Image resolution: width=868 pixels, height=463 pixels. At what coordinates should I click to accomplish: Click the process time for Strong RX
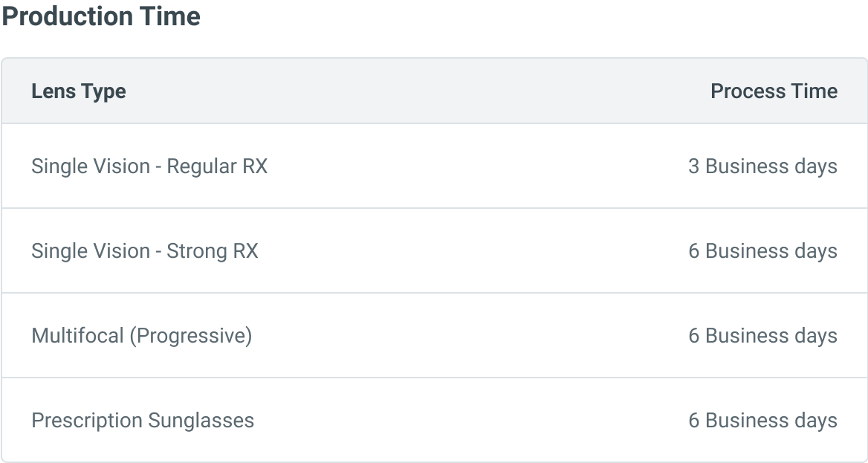click(x=762, y=251)
